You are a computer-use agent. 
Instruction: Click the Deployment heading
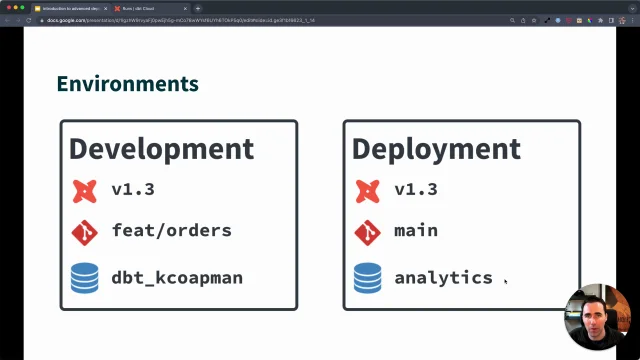[436, 149]
